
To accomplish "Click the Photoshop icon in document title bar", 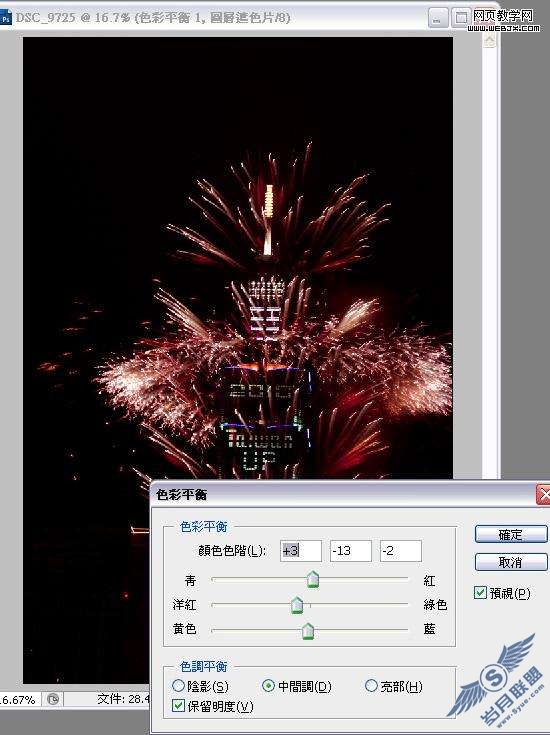I will tap(5, 18).
